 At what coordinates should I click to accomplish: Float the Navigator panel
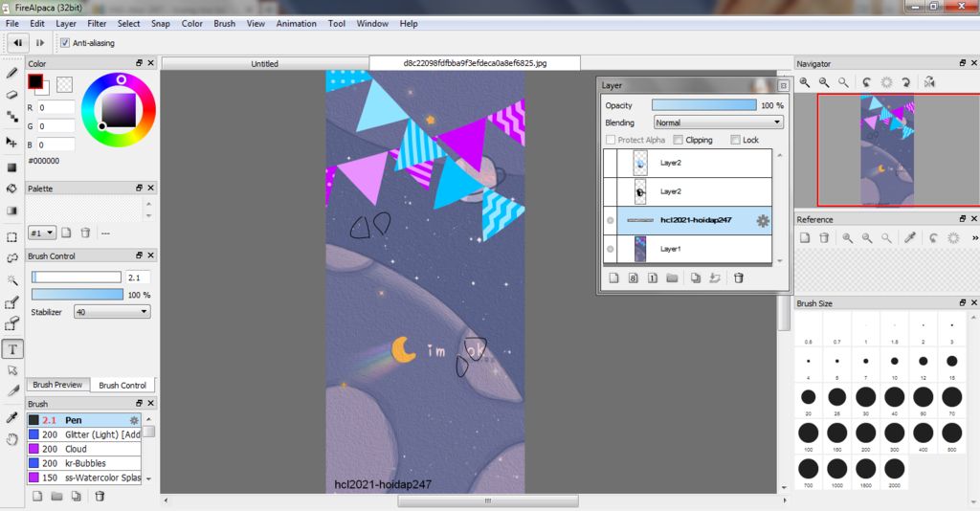(963, 63)
